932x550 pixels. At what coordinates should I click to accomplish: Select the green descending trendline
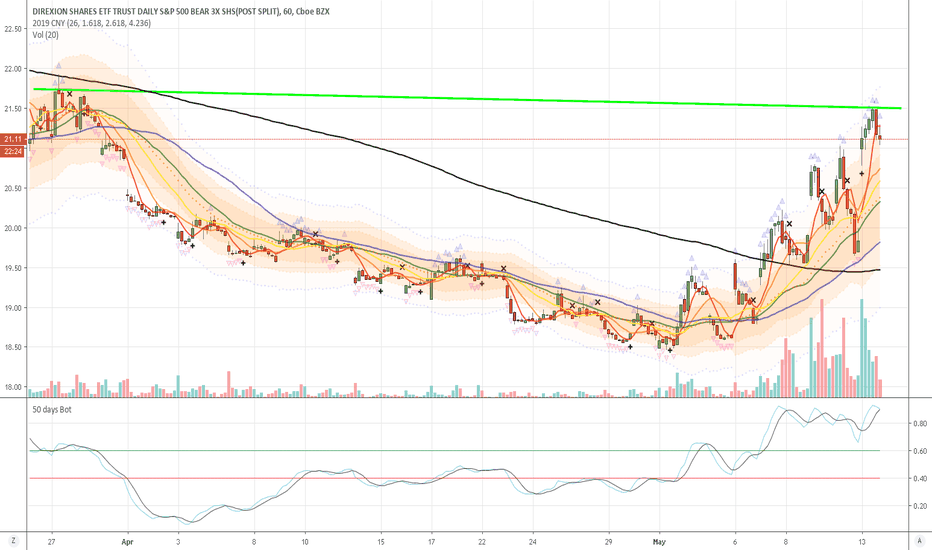467,99
